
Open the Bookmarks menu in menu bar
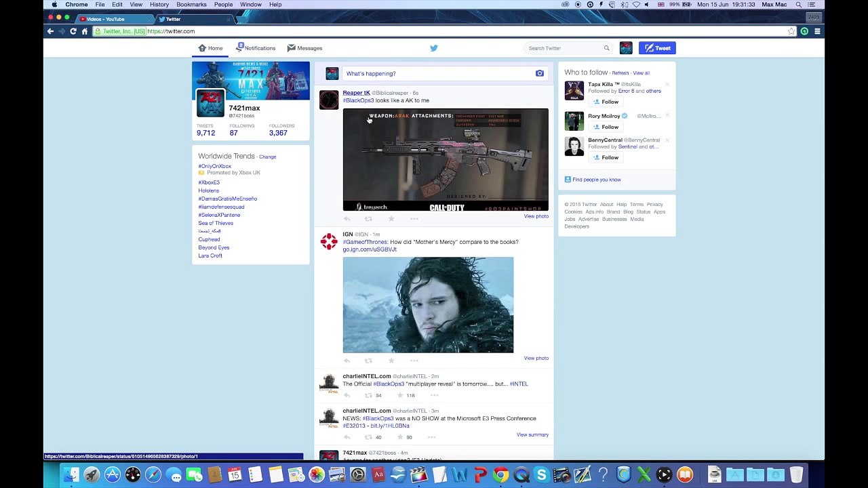tap(191, 5)
